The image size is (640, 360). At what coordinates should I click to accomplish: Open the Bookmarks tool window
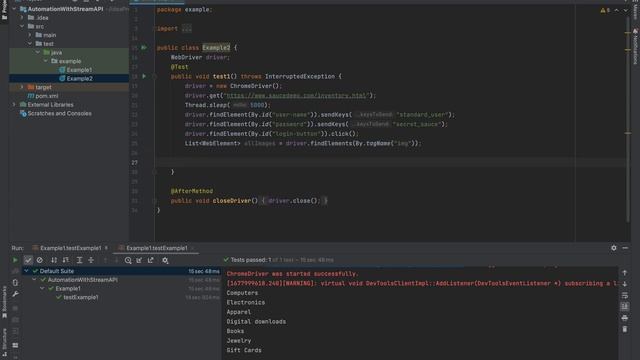[4, 302]
